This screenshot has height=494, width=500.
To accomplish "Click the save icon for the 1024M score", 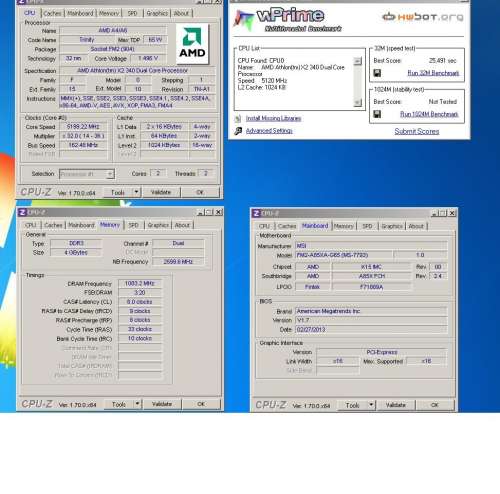I will [377, 114].
